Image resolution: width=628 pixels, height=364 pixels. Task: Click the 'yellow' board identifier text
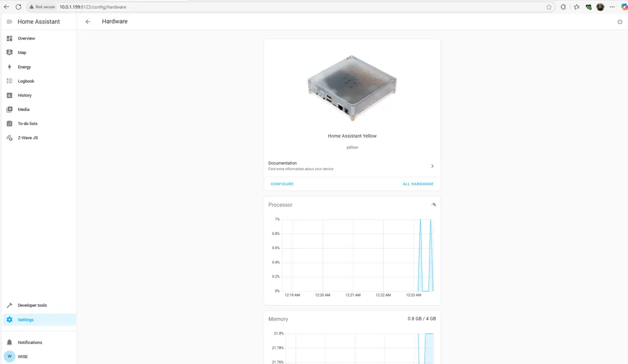(352, 147)
